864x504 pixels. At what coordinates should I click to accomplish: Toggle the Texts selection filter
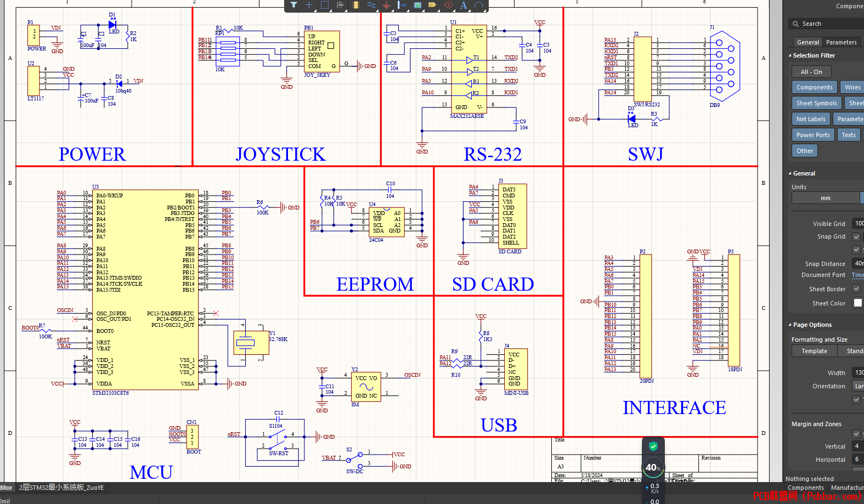point(849,135)
